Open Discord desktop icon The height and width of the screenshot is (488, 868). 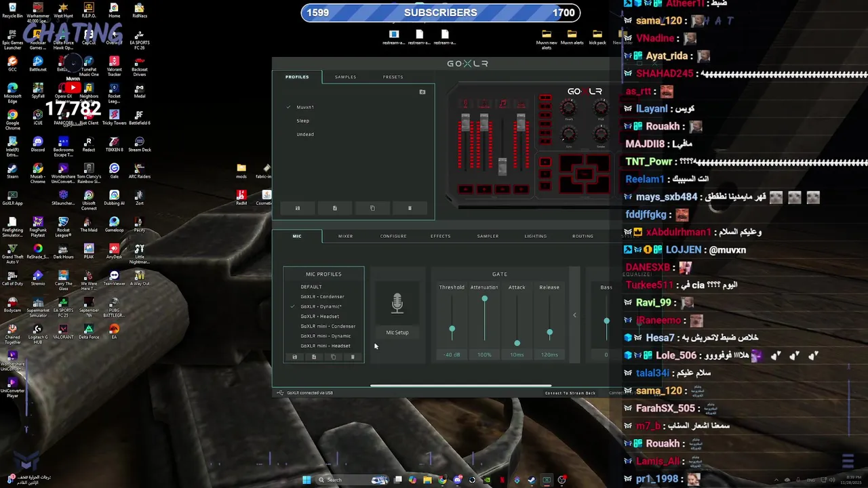click(x=38, y=144)
